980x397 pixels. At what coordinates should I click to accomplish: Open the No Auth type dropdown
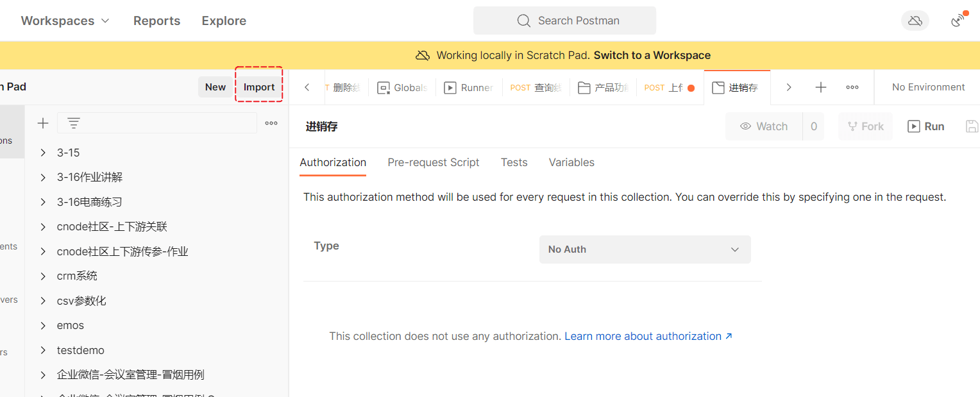click(x=645, y=249)
